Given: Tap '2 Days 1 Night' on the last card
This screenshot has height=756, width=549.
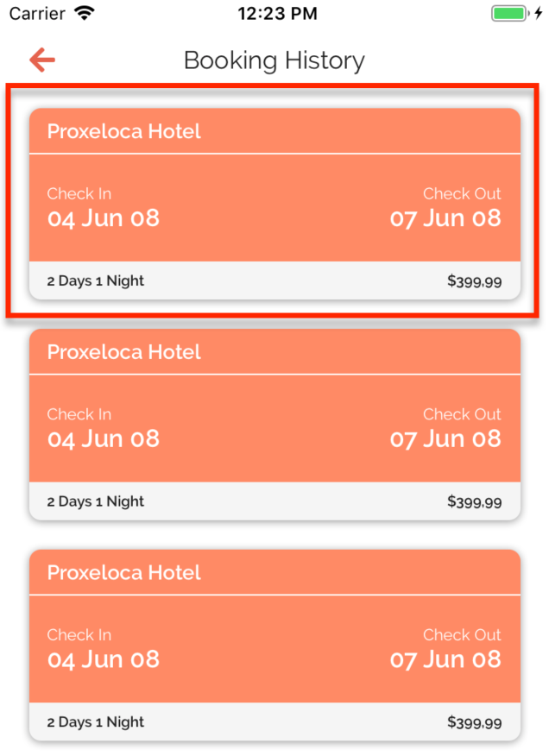Looking at the screenshot, I should (94, 721).
